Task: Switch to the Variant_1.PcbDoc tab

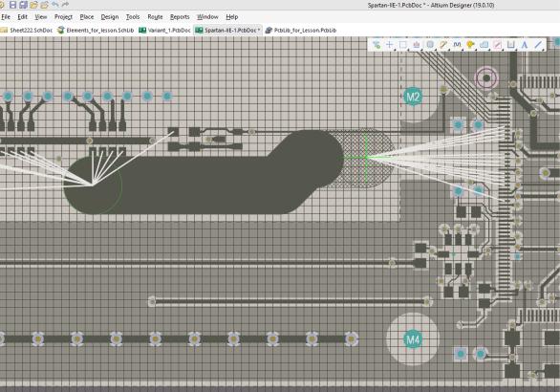Action: 165,31
